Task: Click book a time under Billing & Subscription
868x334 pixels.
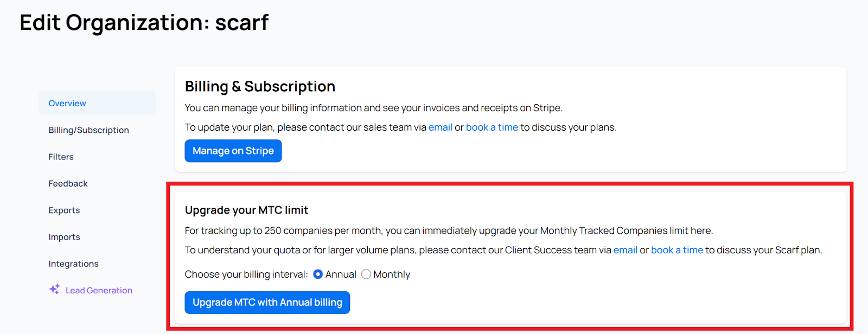Action: [492, 127]
